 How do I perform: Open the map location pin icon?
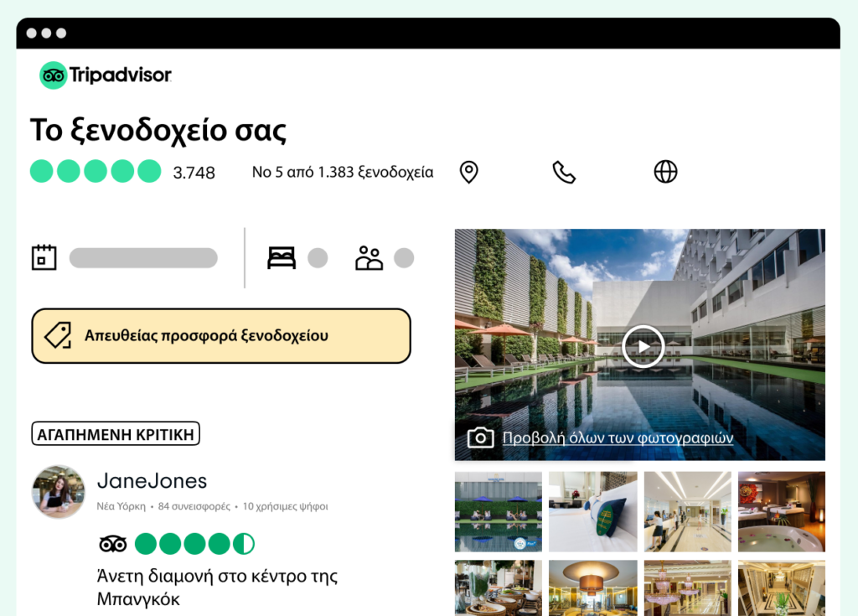click(x=468, y=173)
